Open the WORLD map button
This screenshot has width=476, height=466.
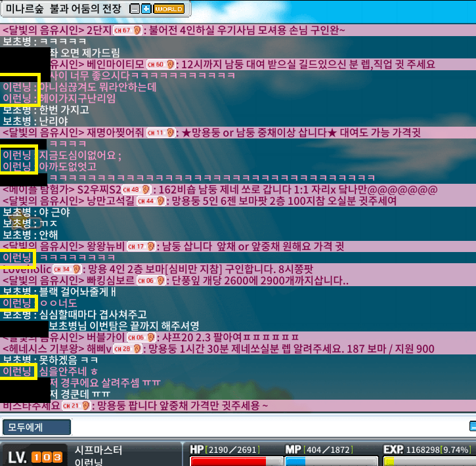[x=169, y=9]
